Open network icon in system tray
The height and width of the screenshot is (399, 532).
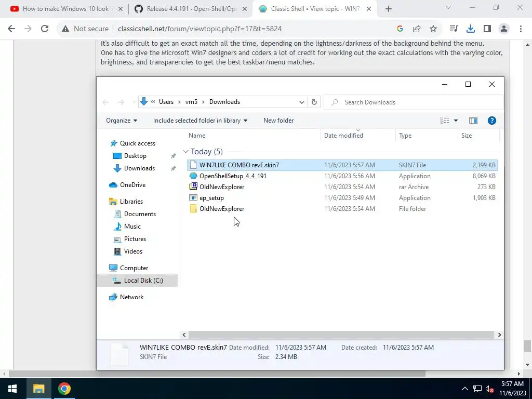[x=477, y=389]
